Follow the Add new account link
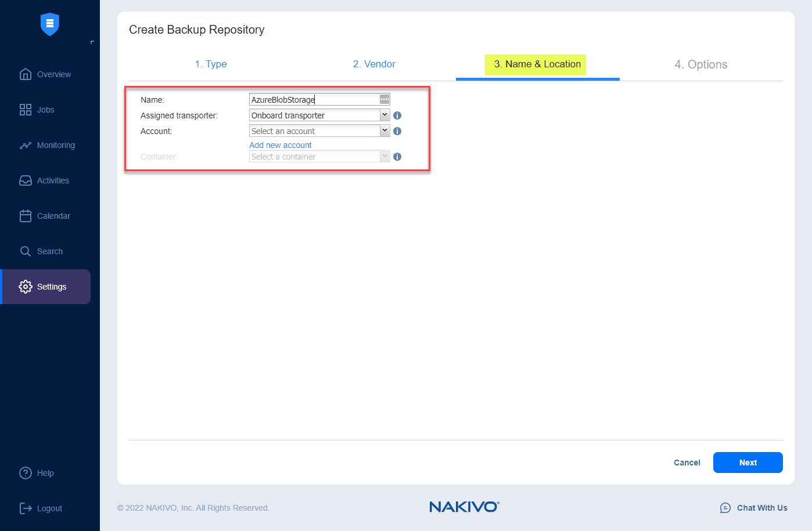Screen dimensions: 812x531 (281, 145)
